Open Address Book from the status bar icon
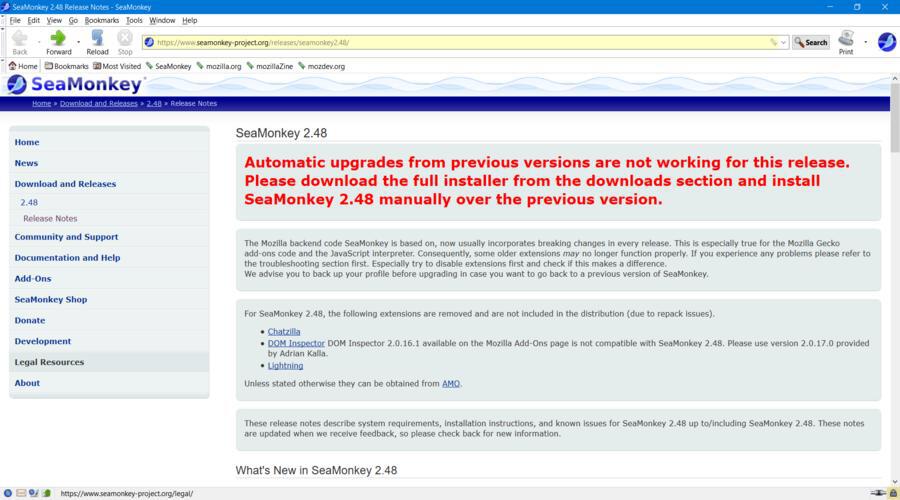 coord(46,493)
